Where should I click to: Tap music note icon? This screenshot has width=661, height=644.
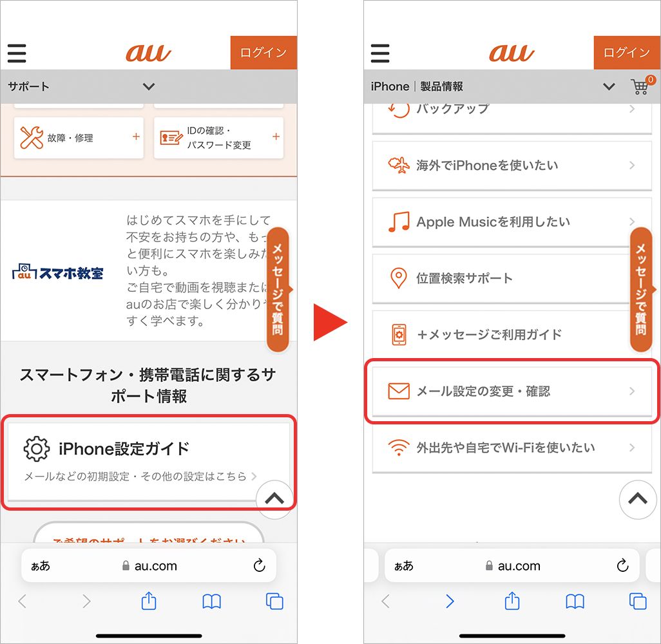click(x=399, y=222)
